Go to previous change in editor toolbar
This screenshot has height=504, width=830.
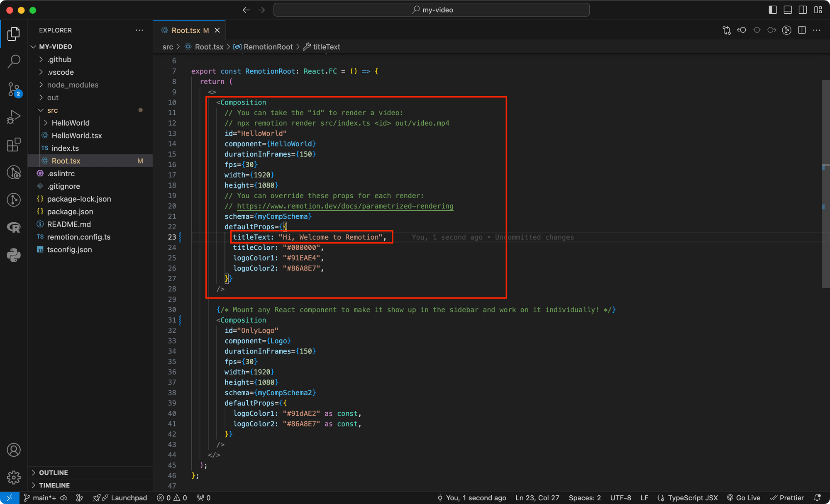[742, 30]
